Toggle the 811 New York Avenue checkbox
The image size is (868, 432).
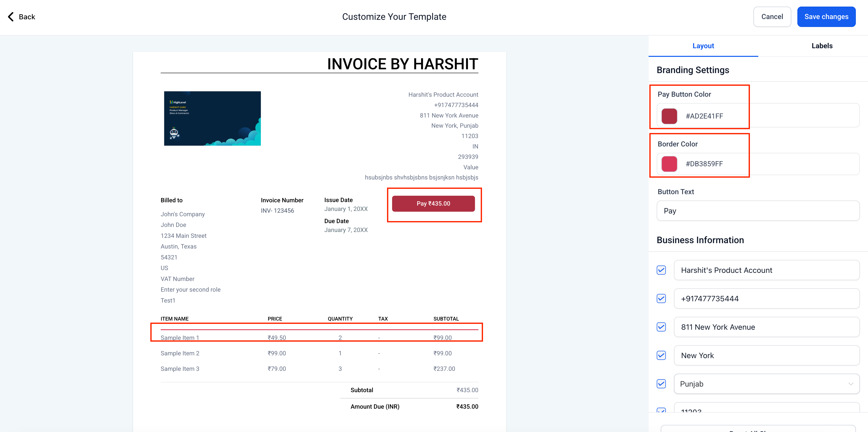(661, 327)
